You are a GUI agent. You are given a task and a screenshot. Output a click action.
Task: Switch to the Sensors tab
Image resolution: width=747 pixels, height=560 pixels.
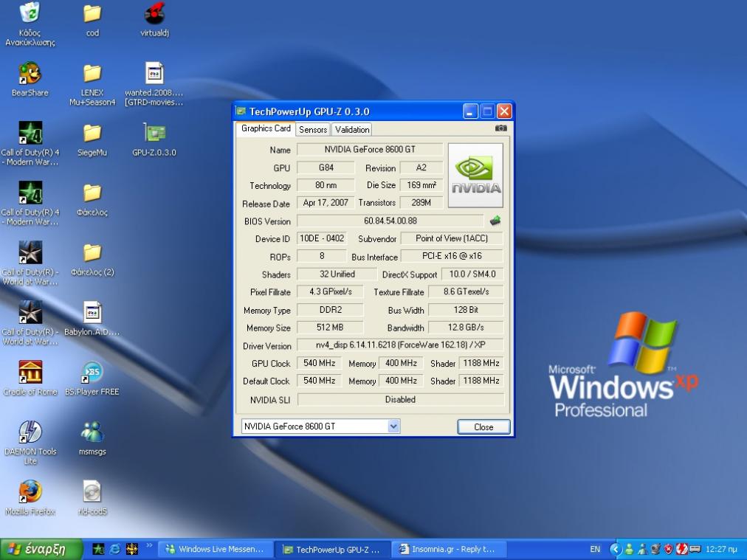[x=312, y=130]
